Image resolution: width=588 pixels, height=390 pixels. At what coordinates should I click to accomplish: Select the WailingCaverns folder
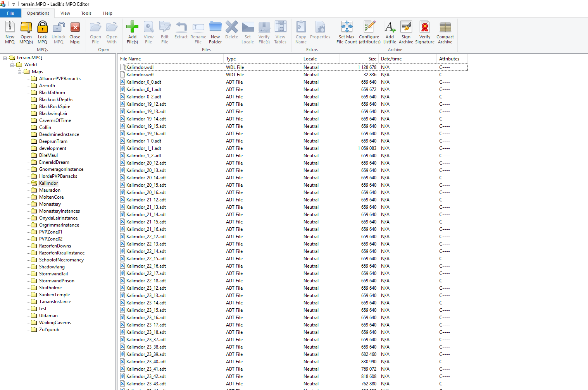(55, 323)
